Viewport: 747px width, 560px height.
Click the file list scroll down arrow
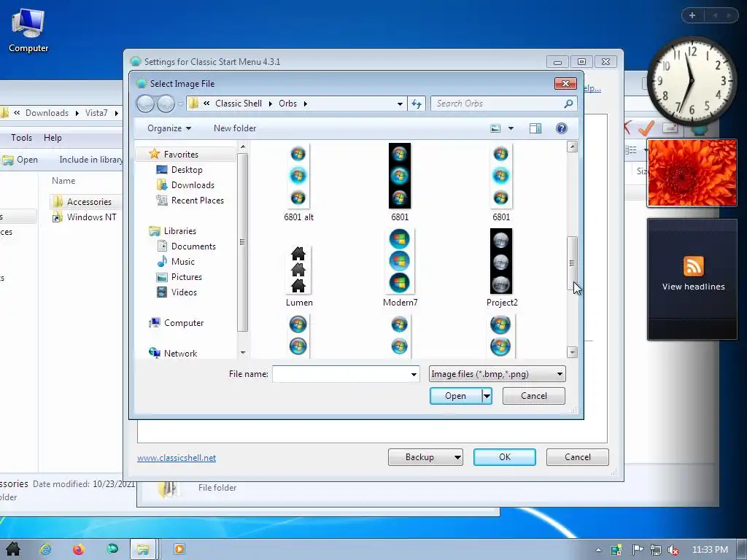tap(572, 352)
